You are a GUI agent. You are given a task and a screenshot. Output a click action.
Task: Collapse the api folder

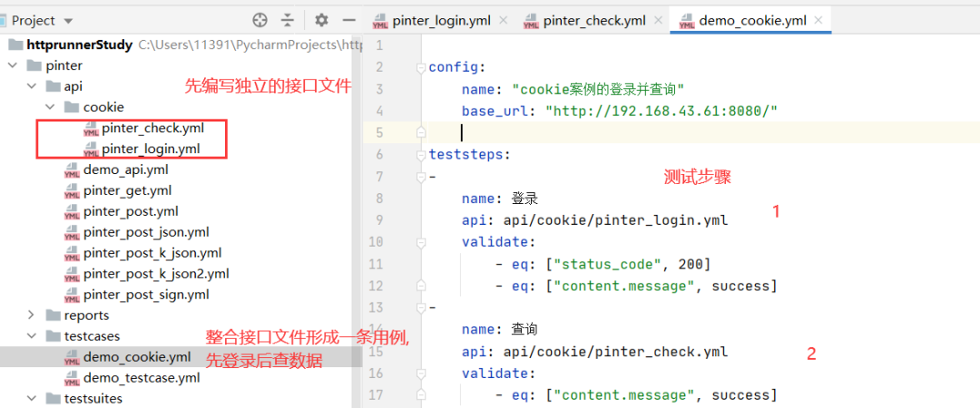coord(31,86)
